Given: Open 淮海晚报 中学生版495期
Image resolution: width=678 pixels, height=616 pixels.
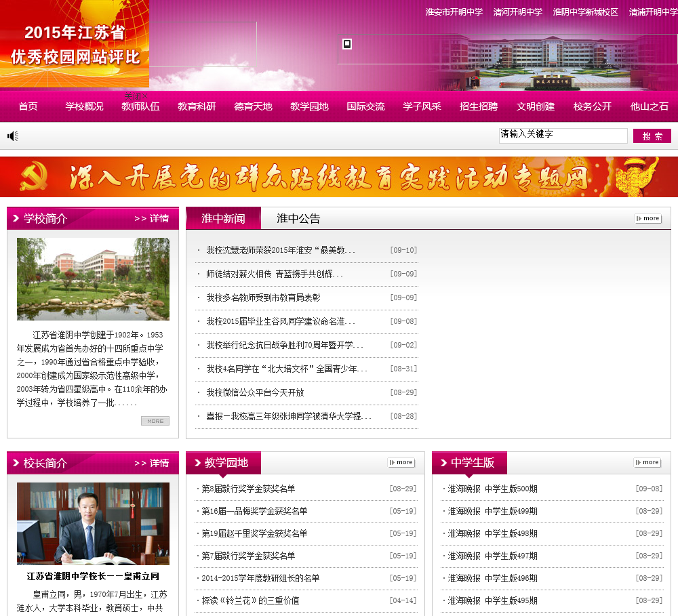Looking at the screenshot, I should (x=492, y=601).
